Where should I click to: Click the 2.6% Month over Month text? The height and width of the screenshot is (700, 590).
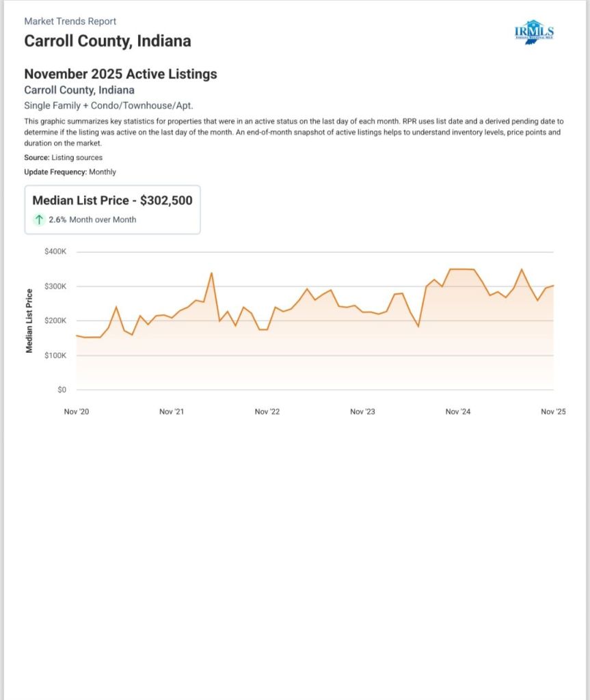coord(92,219)
